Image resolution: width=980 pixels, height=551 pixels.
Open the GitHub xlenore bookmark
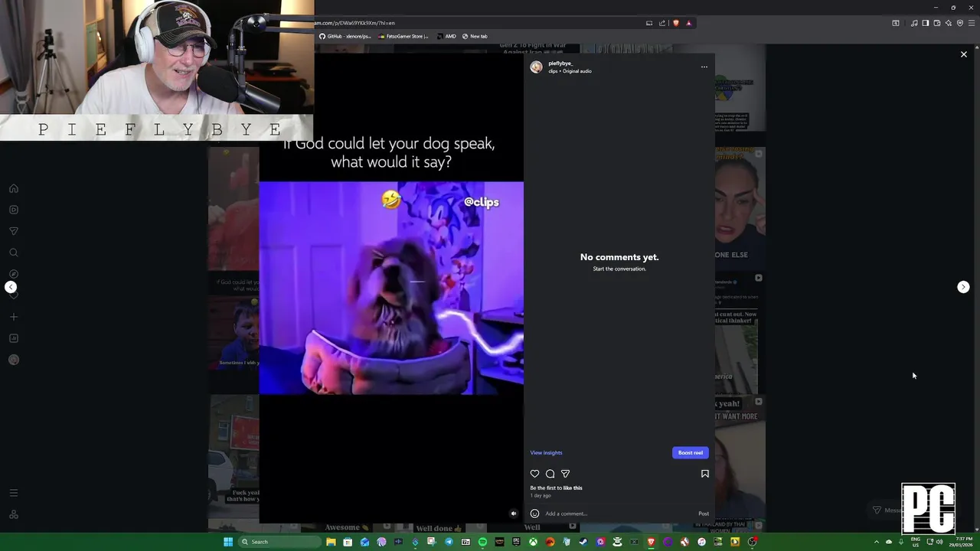pyautogui.click(x=345, y=36)
